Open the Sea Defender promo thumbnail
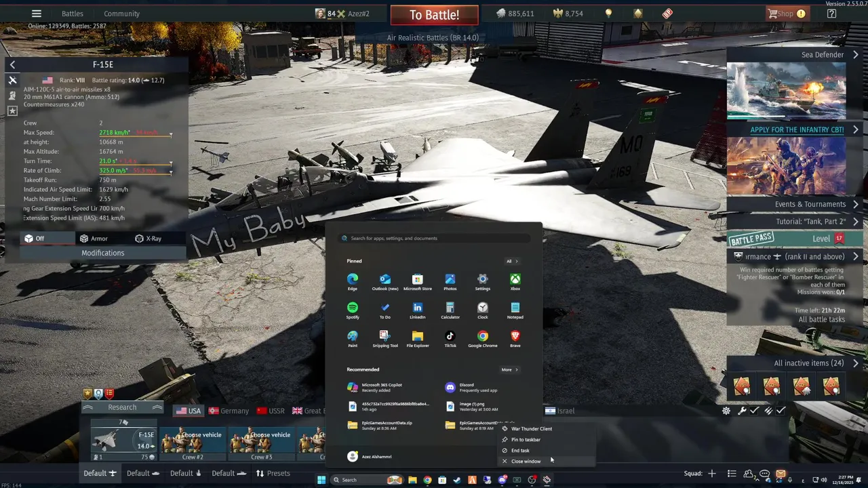The image size is (868, 488). click(x=786, y=91)
